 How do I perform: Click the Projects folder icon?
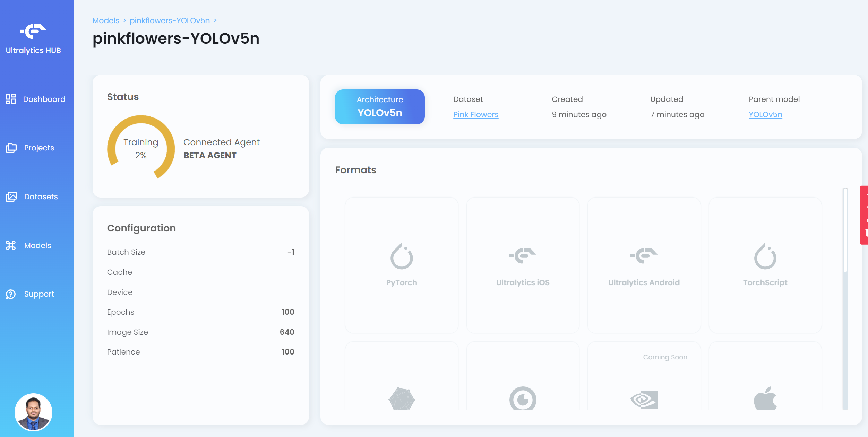pyautogui.click(x=11, y=148)
